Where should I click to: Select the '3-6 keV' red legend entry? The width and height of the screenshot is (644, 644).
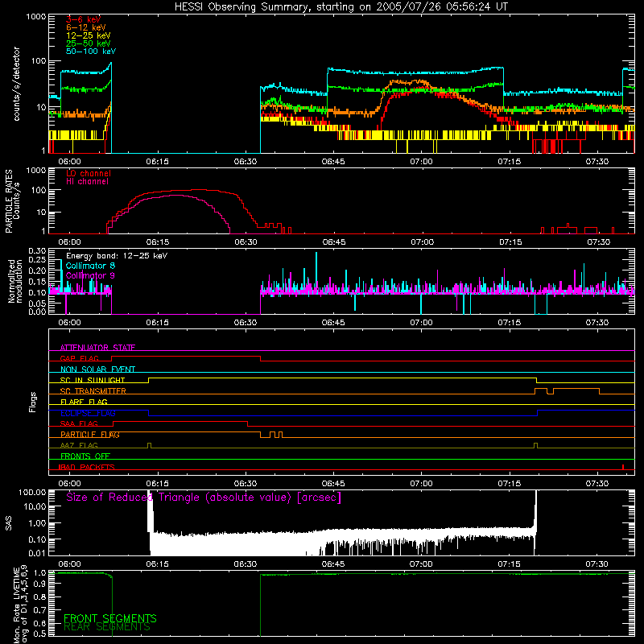pyautogui.click(x=83, y=19)
